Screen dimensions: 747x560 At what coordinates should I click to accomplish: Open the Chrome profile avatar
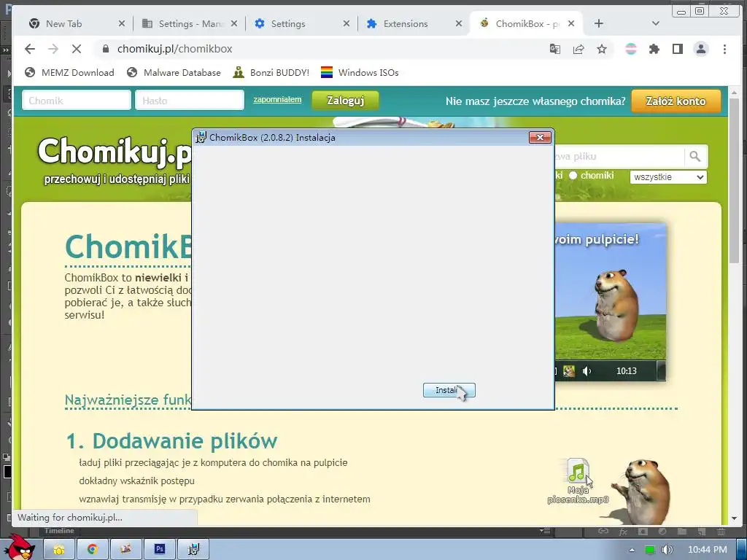[x=701, y=49]
